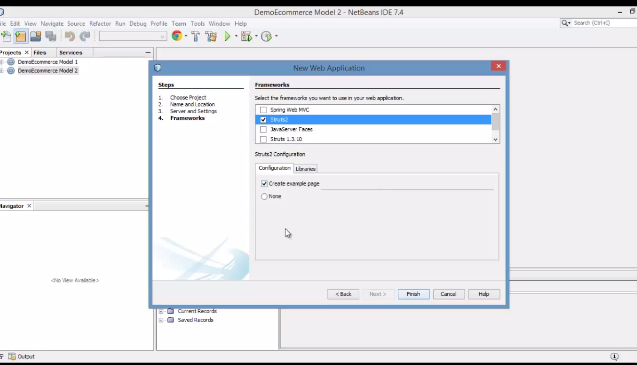Open the project configuration combo box
The height and width of the screenshot is (365, 637).
(x=133, y=37)
